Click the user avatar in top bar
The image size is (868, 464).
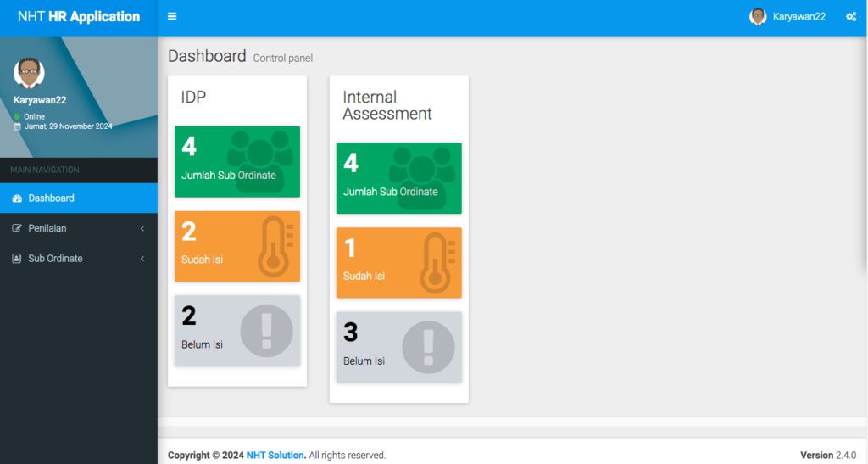coord(758,17)
